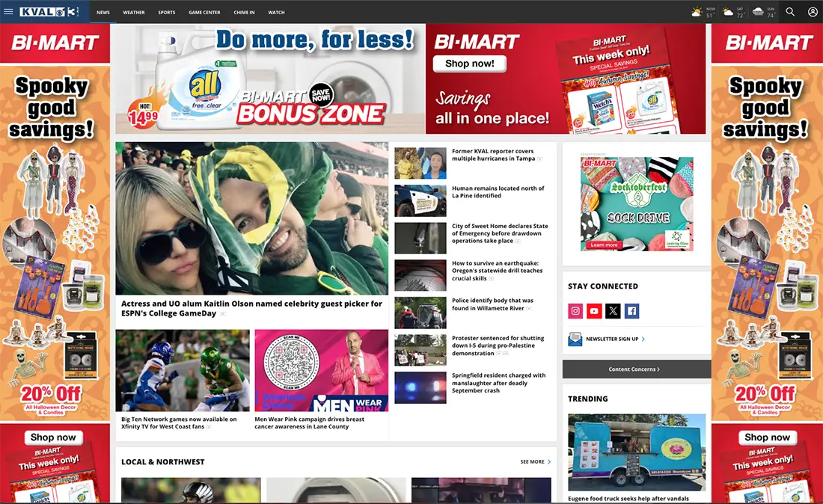The image size is (823, 504).
Task: Click Shop now in left Bi-Mart sidebar ad
Action: click(x=52, y=437)
